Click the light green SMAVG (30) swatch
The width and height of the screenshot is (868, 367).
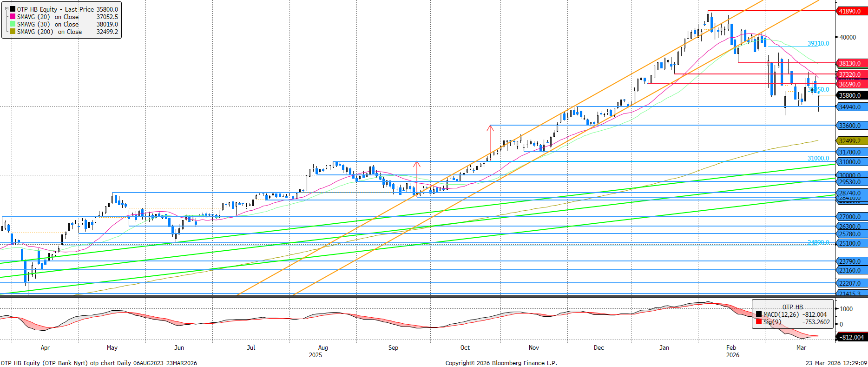click(13, 24)
